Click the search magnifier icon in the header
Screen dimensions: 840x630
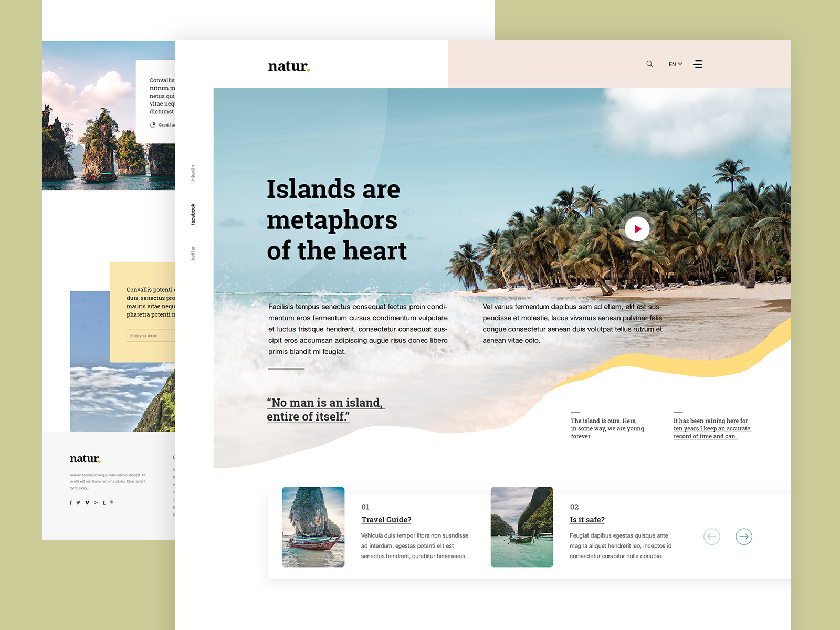649,64
